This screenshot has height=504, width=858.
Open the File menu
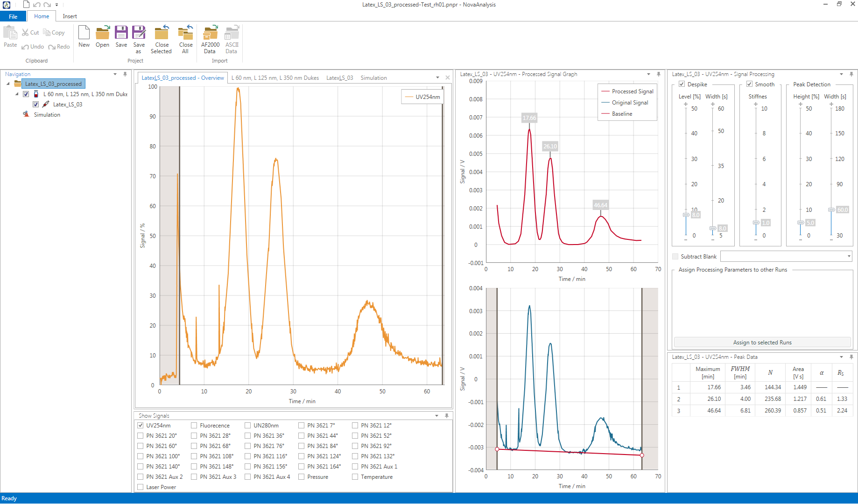coord(13,16)
